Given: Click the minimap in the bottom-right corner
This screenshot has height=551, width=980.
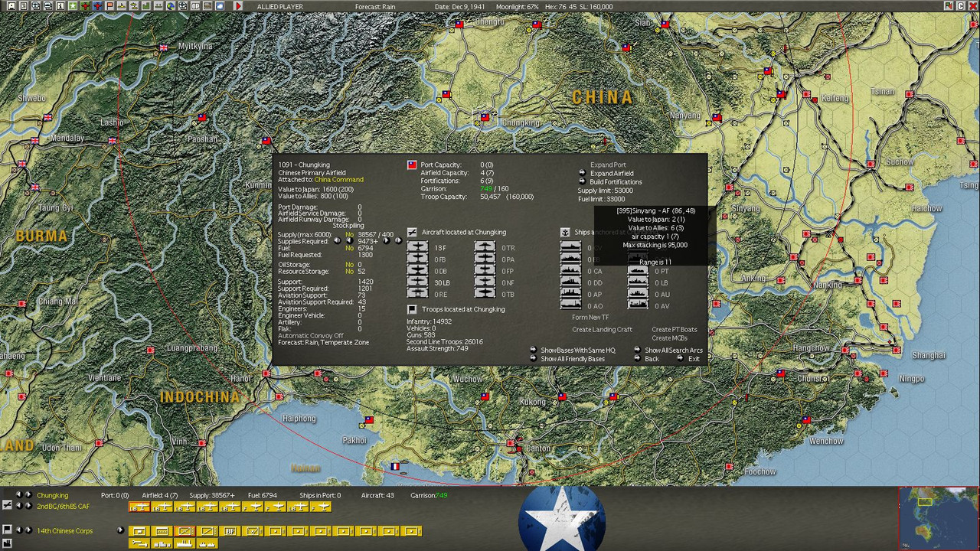Looking at the screenshot, I should [x=938, y=518].
